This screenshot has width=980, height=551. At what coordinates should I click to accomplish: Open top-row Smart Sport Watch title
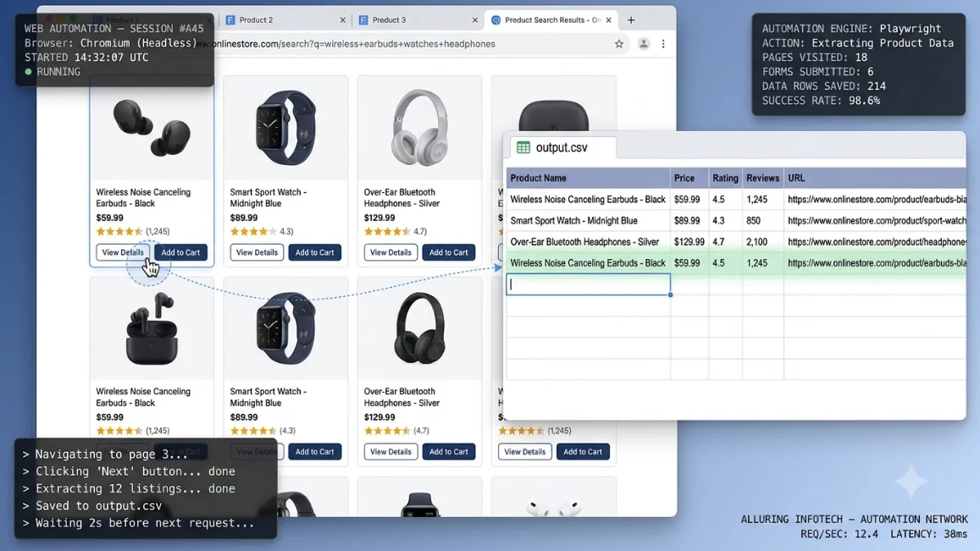(x=269, y=197)
